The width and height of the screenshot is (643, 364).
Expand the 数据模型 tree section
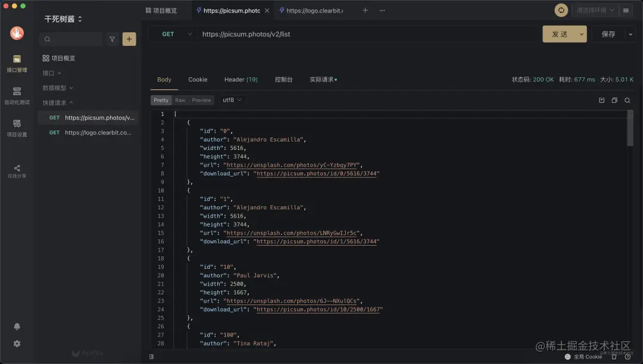pos(57,87)
